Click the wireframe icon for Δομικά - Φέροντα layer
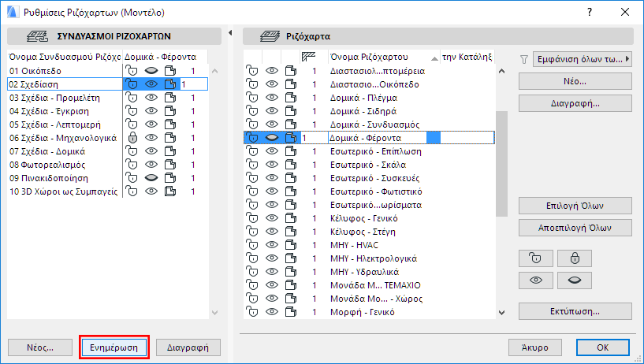The height and width of the screenshot is (364, 644). pos(291,138)
